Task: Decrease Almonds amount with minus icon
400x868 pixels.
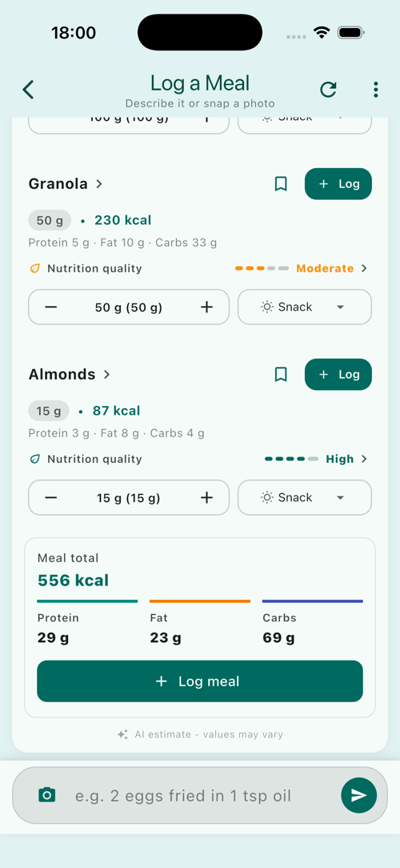Action: pyautogui.click(x=51, y=498)
